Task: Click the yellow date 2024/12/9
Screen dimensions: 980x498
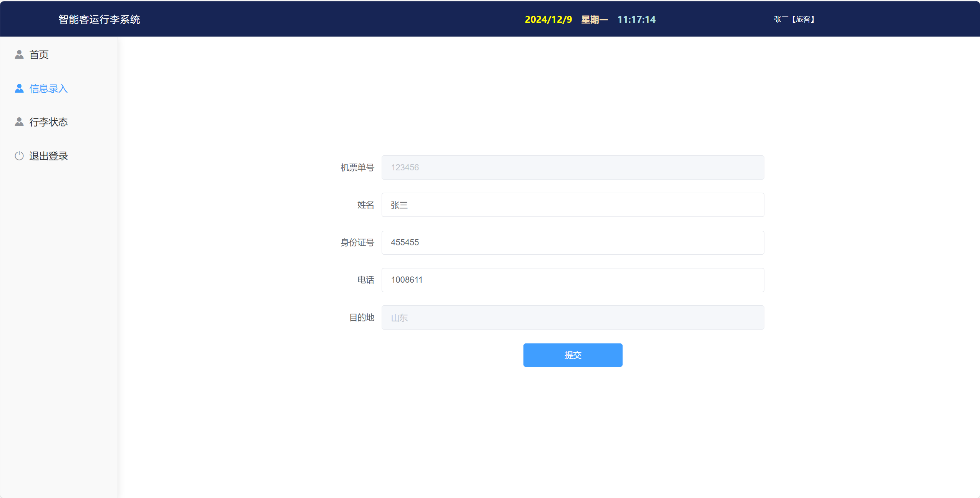Action: [548, 19]
